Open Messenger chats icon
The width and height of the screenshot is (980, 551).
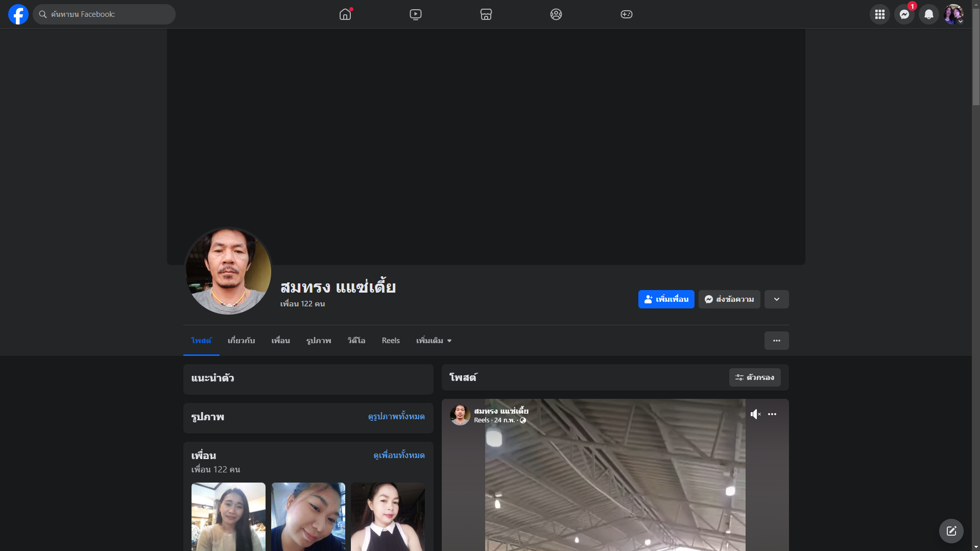[x=904, y=14]
